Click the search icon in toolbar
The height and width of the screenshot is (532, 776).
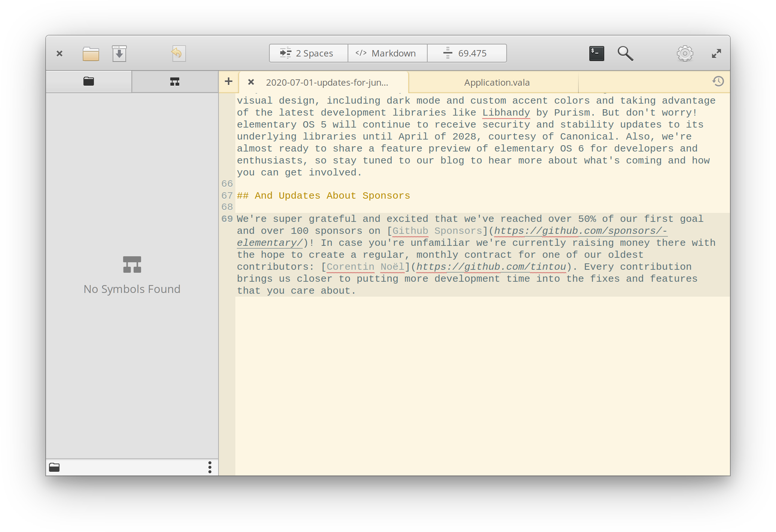coord(625,53)
